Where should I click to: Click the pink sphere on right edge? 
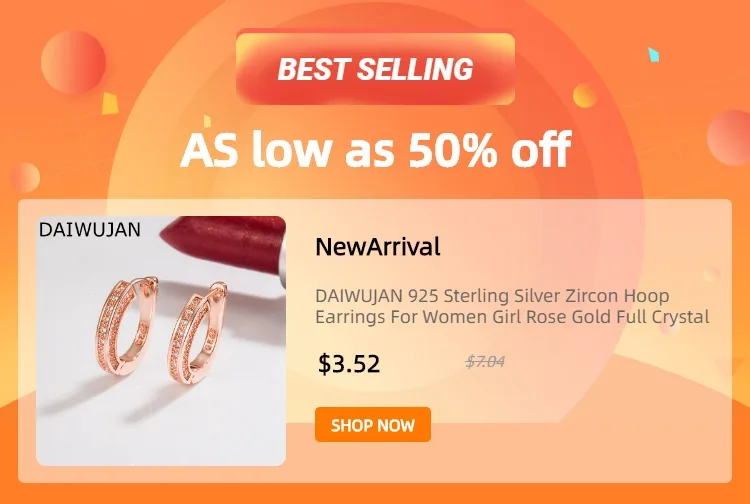tap(729, 138)
